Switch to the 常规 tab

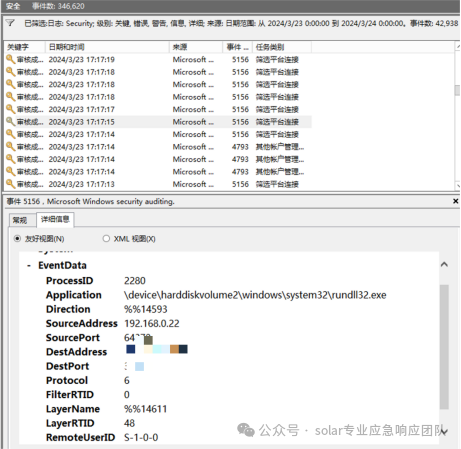pos(20,220)
